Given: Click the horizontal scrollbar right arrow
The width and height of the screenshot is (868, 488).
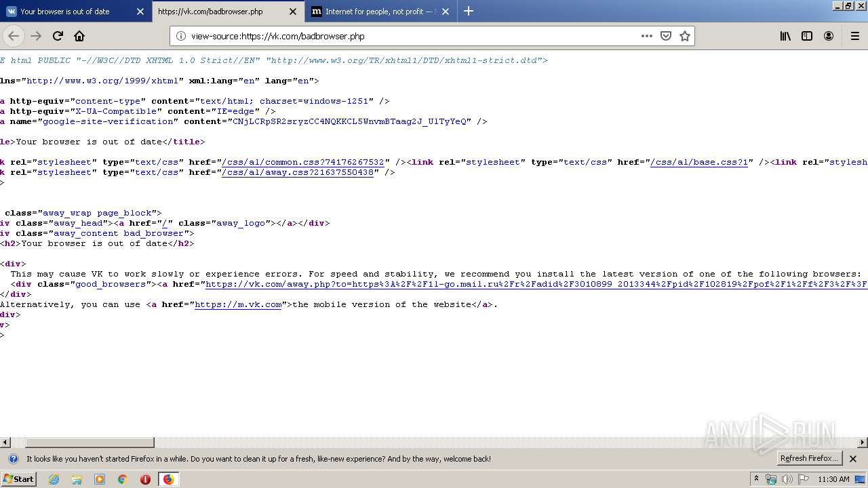Looking at the screenshot, I should pos(863,443).
